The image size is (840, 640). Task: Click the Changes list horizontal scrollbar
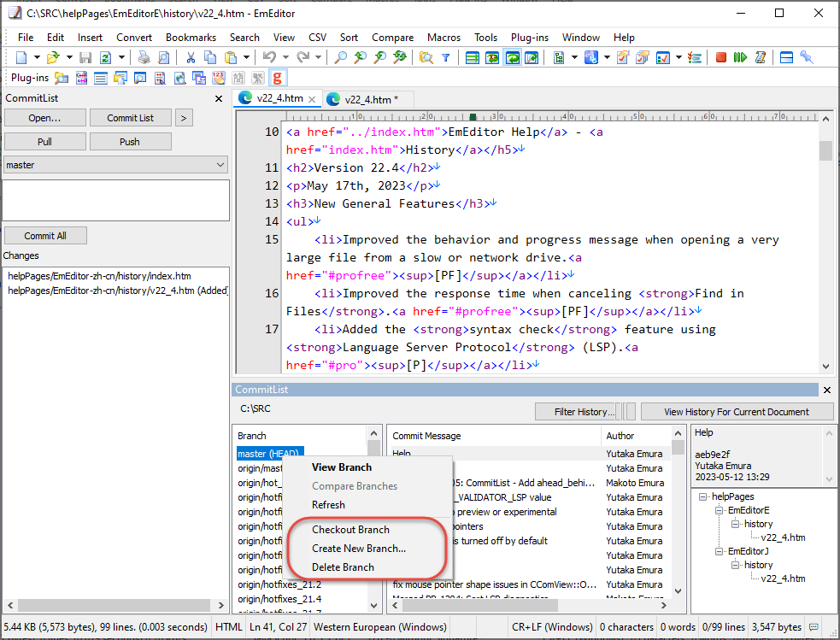tap(115, 605)
